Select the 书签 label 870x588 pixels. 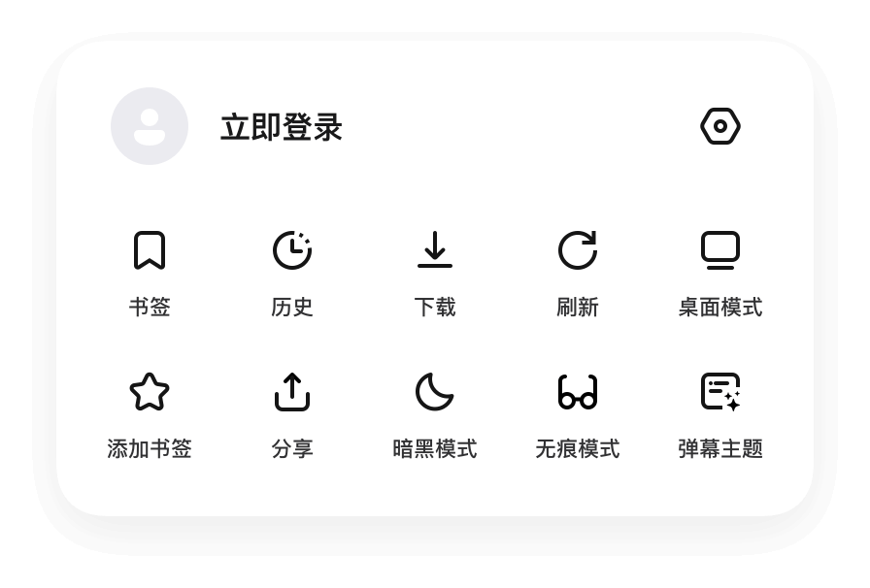[150, 307]
